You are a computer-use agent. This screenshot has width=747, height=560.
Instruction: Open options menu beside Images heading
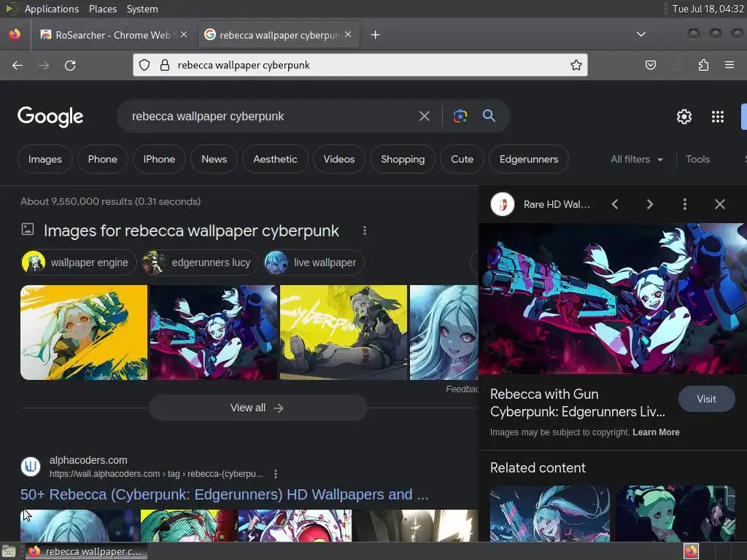tap(365, 230)
